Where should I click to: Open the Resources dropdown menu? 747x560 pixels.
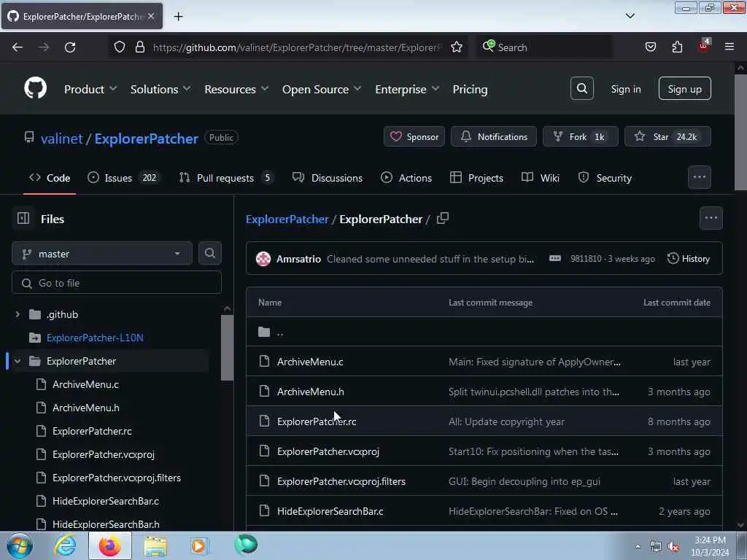[236, 89]
